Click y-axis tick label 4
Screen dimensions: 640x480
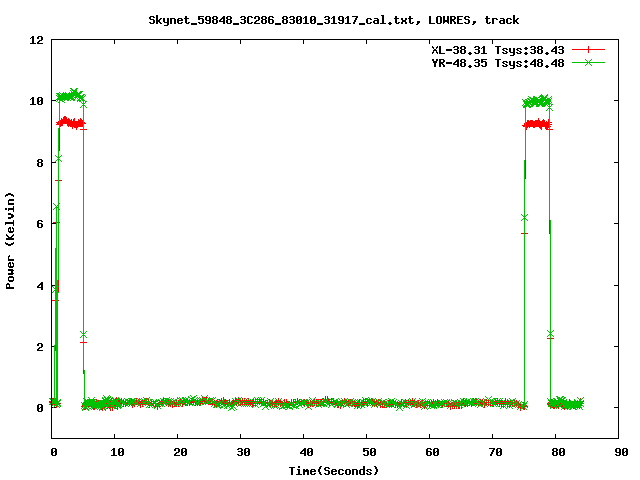pyautogui.click(x=40, y=286)
